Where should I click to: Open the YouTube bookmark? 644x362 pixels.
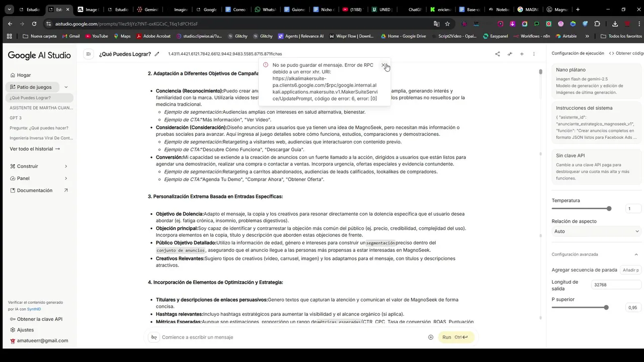(97, 36)
